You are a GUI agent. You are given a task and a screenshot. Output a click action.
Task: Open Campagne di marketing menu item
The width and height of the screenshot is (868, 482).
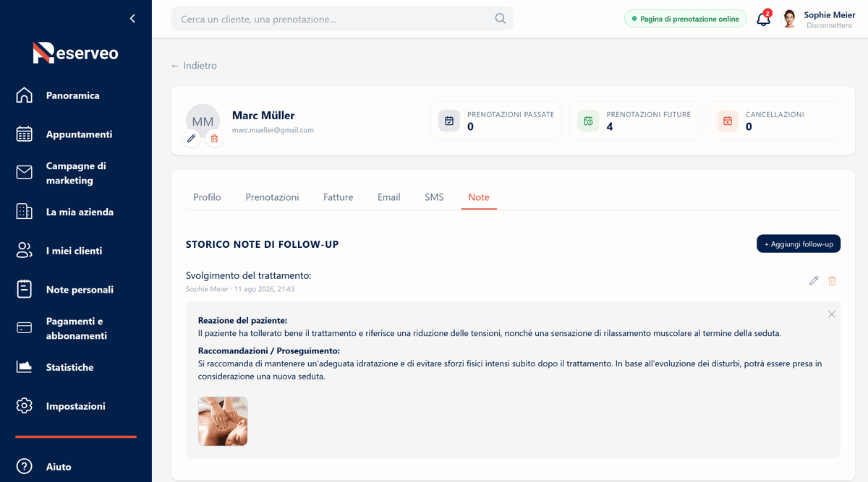tap(76, 173)
